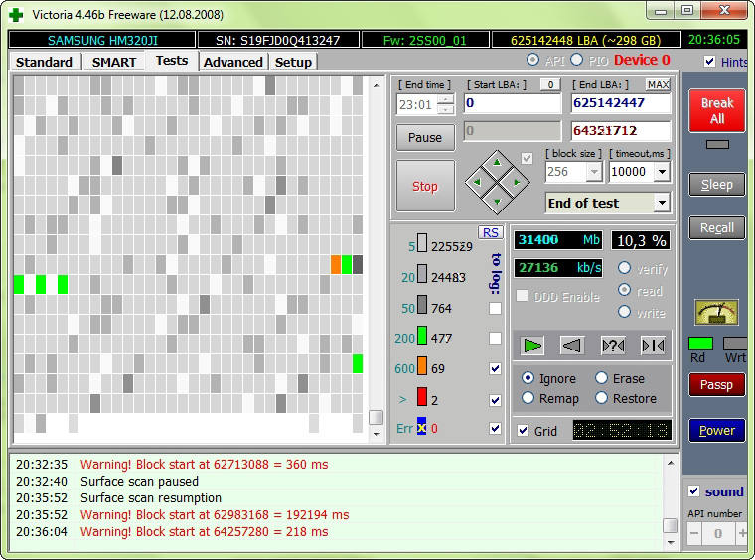The width and height of the screenshot is (755, 560).
Task: Click the MAX button above End LBA
Action: click(658, 84)
